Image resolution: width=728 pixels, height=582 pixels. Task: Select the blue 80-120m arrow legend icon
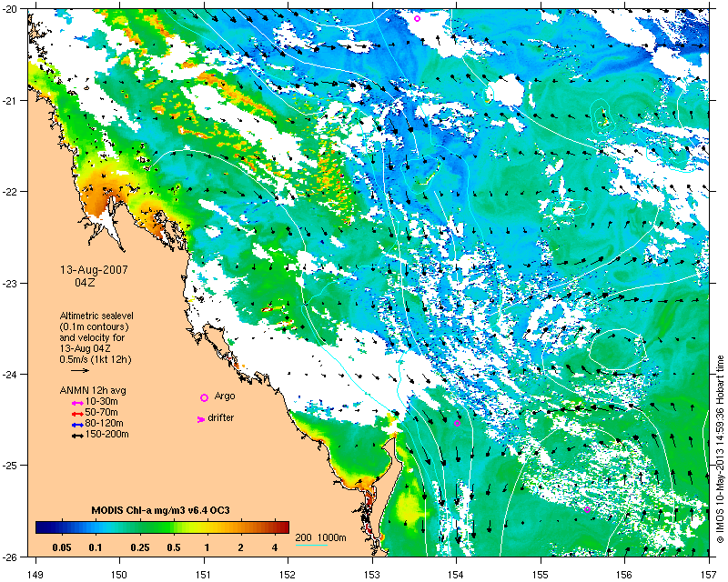tap(77, 425)
